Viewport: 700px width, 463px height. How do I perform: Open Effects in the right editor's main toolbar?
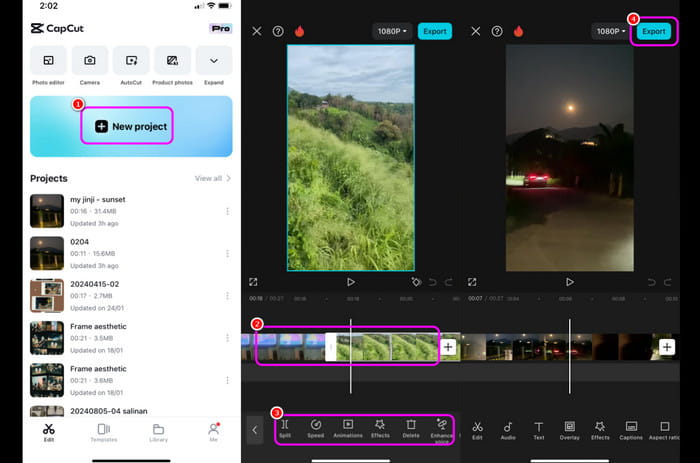(600, 430)
